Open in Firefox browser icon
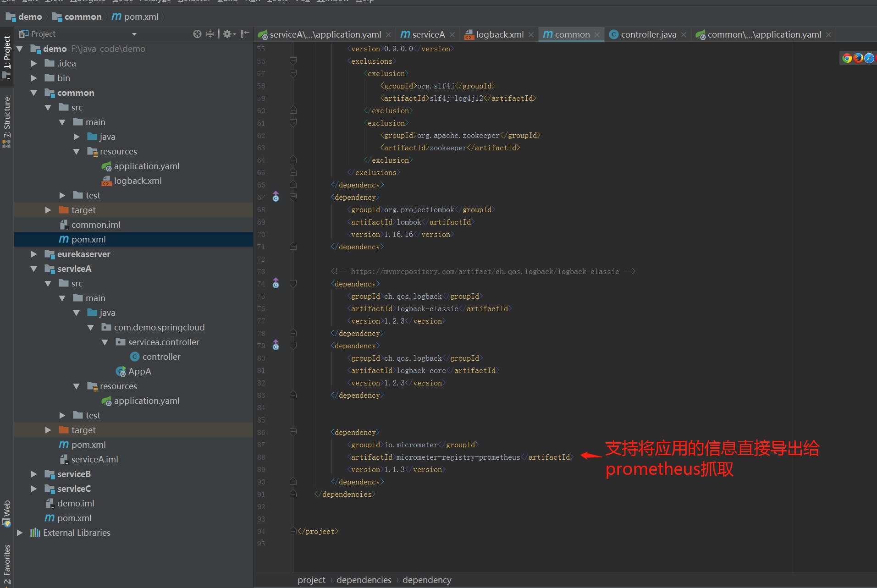 click(858, 58)
